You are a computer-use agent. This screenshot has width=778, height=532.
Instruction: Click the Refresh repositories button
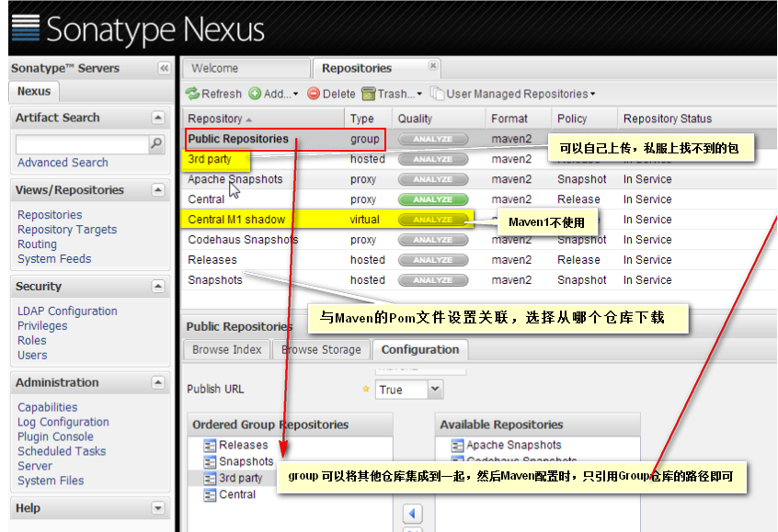click(x=214, y=94)
